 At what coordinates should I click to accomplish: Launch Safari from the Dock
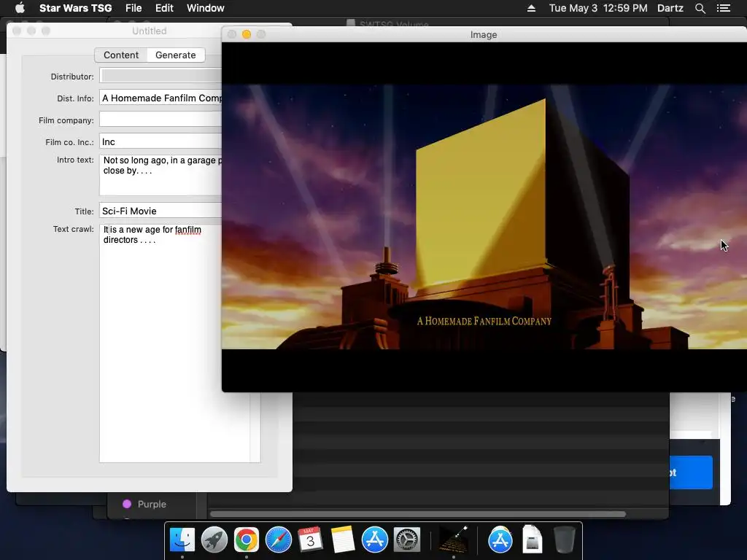coord(278,540)
